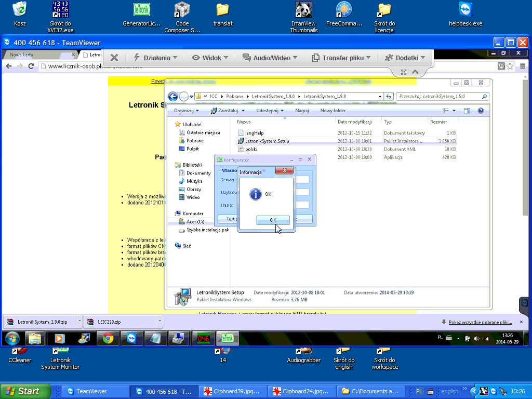Toggle the Explorer preview pane icon
532x399 pixels.
tap(467, 111)
